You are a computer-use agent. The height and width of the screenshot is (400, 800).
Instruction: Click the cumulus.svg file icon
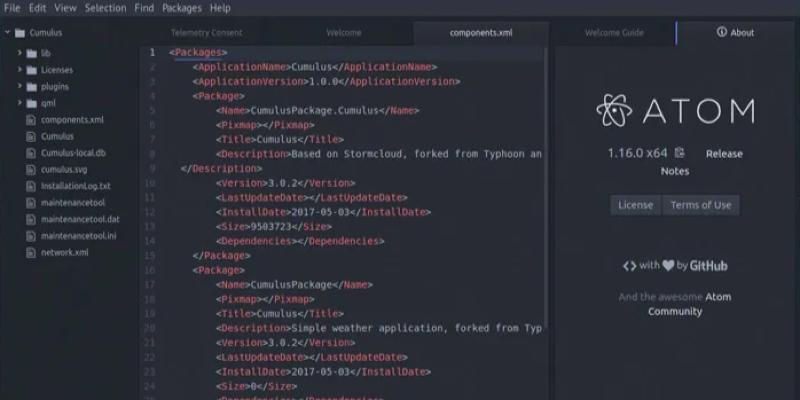point(31,169)
